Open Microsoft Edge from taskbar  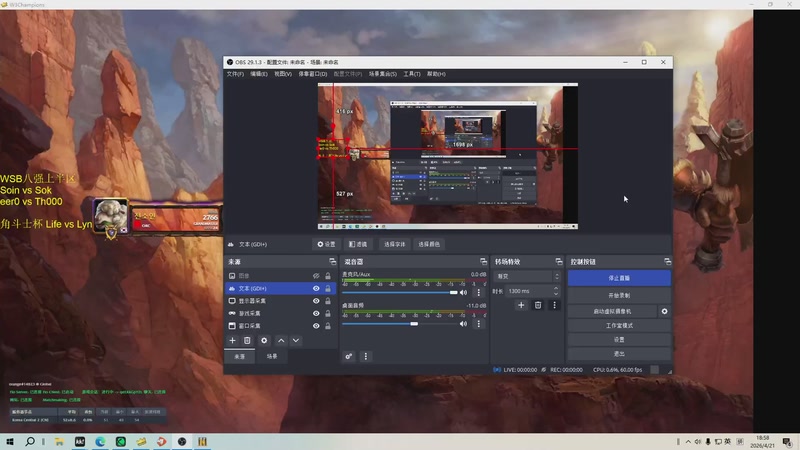point(100,441)
